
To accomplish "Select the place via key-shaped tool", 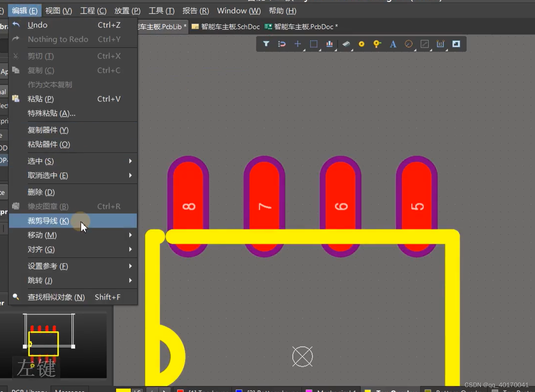I will tap(377, 44).
